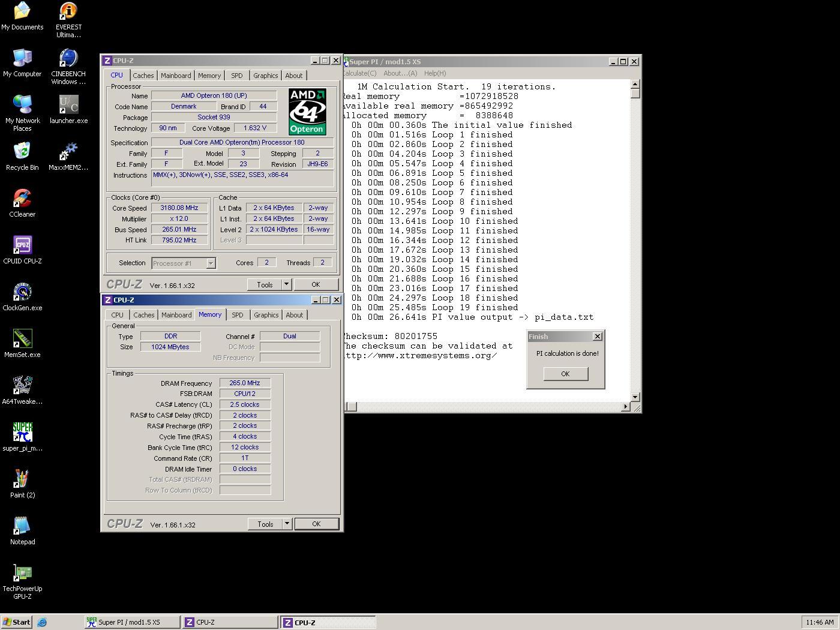Open the About tab in upper CPU-Z window
840x630 pixels.
click(x=294, y=76)
